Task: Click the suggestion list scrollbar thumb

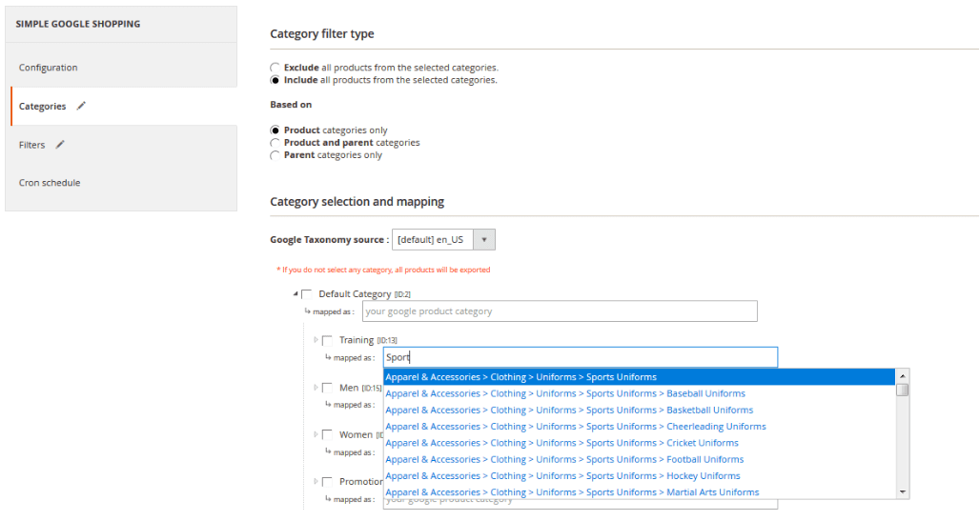Action: tap(903, 390)
